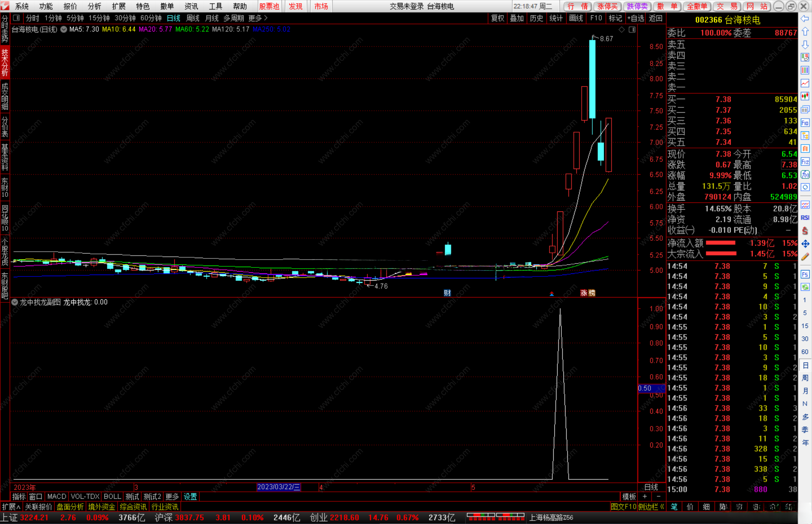
Task: Click the candlestick chart sidebar icon
Action: [x=805, y=97]
